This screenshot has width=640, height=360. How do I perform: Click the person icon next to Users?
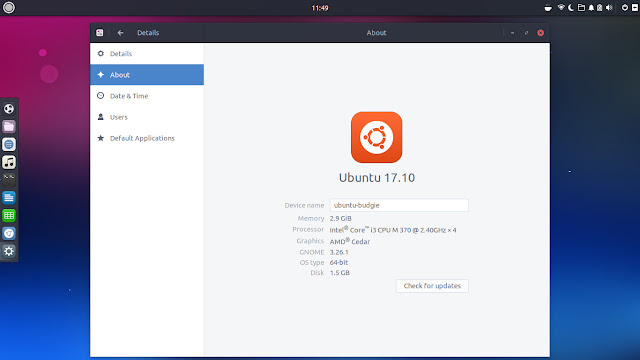click(100, 117)
